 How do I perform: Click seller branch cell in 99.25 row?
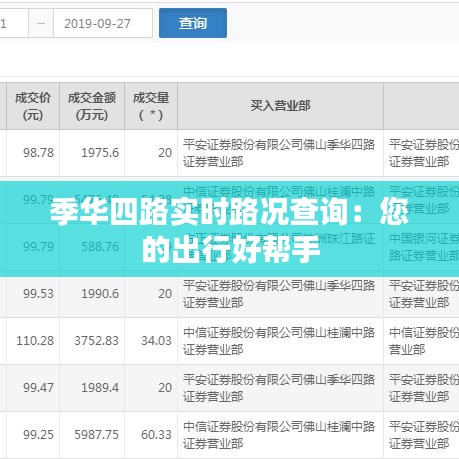click(421, 435)
